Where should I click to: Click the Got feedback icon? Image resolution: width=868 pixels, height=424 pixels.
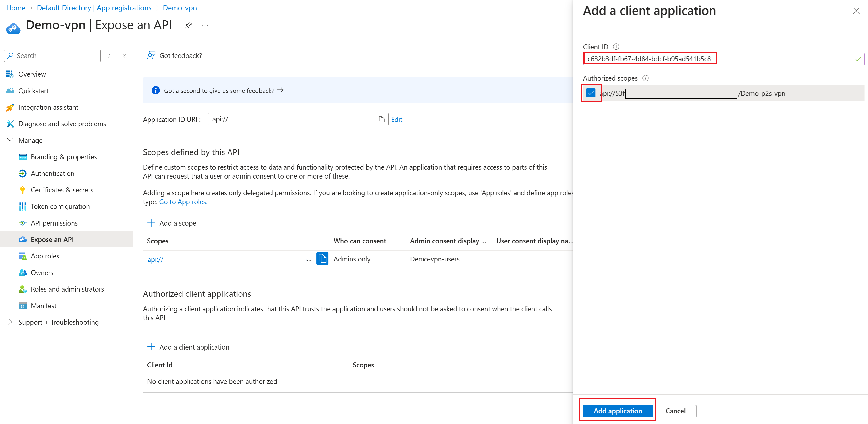click(151, 55)
